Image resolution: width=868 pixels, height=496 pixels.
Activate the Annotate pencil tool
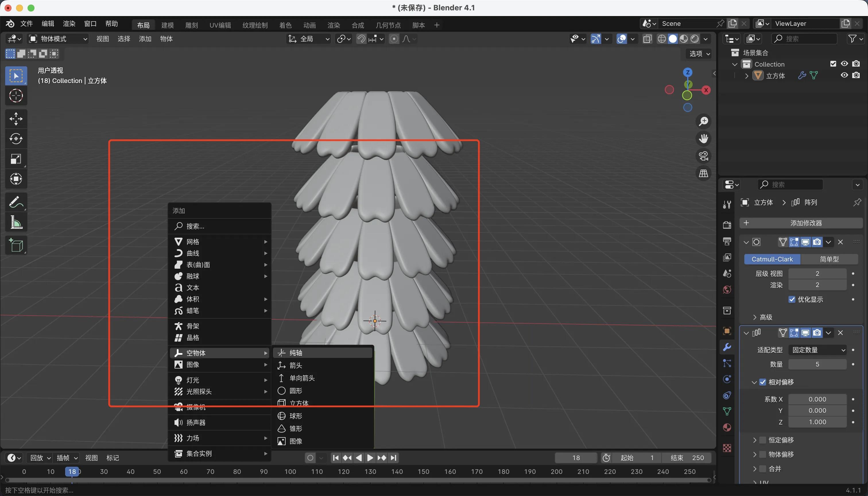point(16,202)
